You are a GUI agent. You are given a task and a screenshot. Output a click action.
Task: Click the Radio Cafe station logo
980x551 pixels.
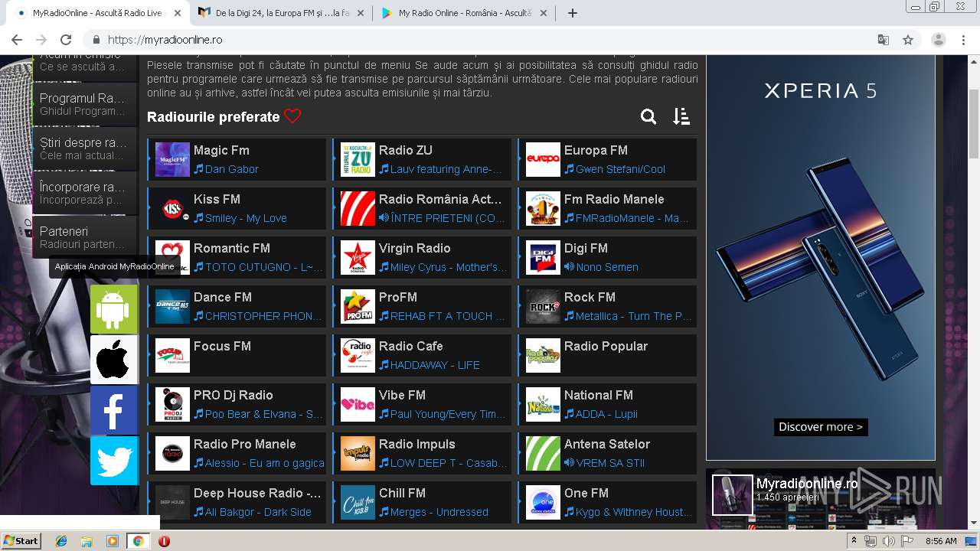[358, 355]
